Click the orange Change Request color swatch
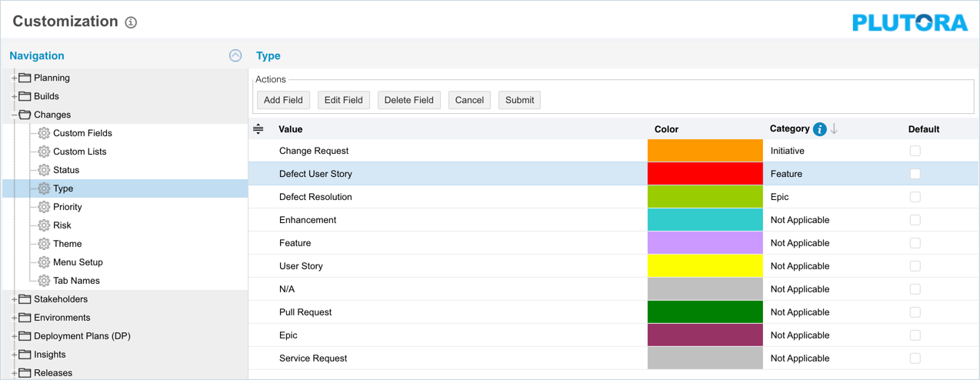The height and width of the screenshot is (380, 980). (x=705, y=151)
